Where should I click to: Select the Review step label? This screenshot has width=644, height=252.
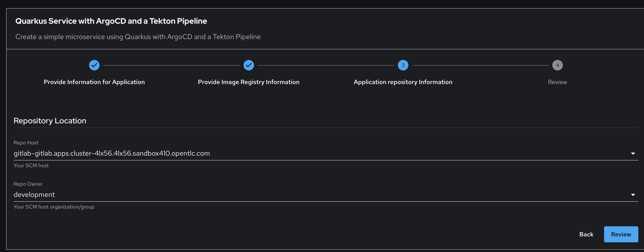tap(557, 82)
